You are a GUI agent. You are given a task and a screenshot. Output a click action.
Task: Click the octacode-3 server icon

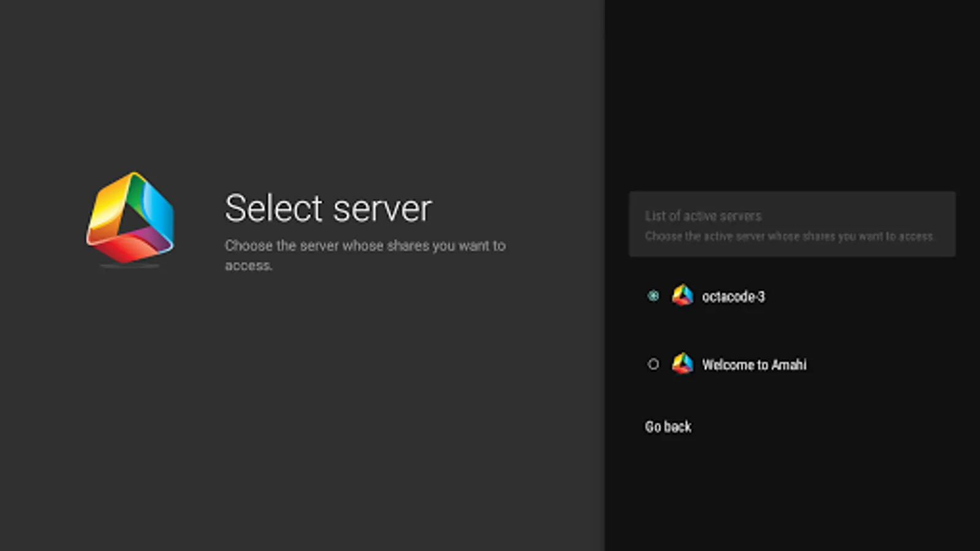(x=682, y=296)
